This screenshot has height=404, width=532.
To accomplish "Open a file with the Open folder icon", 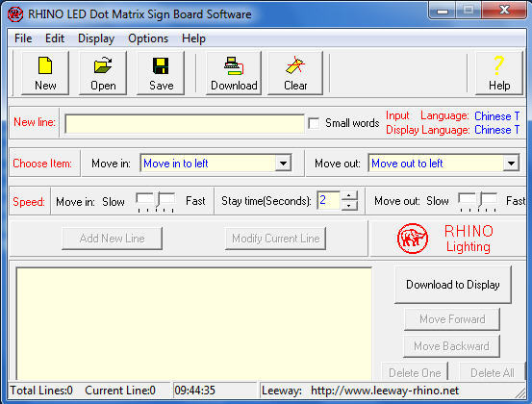I will [x=103, y=64].
